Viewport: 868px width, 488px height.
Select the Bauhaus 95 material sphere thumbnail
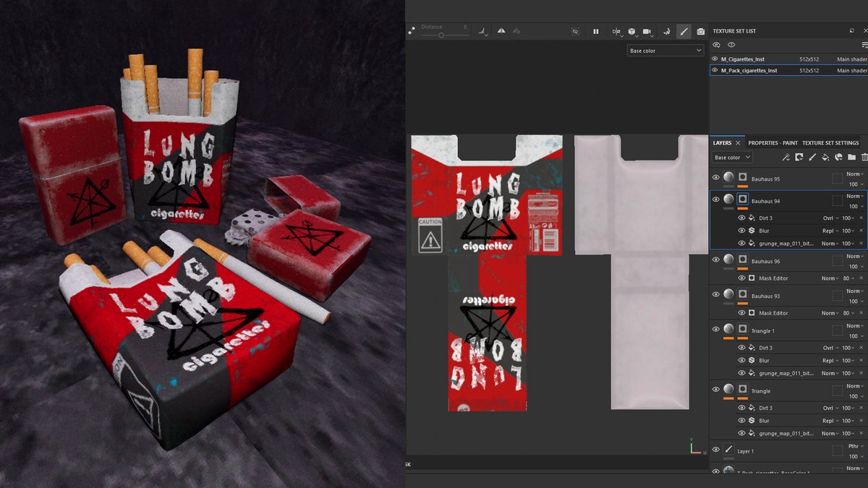(728, 177)
